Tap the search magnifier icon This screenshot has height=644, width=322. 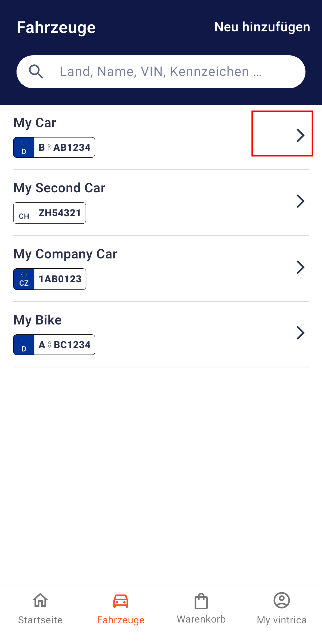tap(36, 72)
